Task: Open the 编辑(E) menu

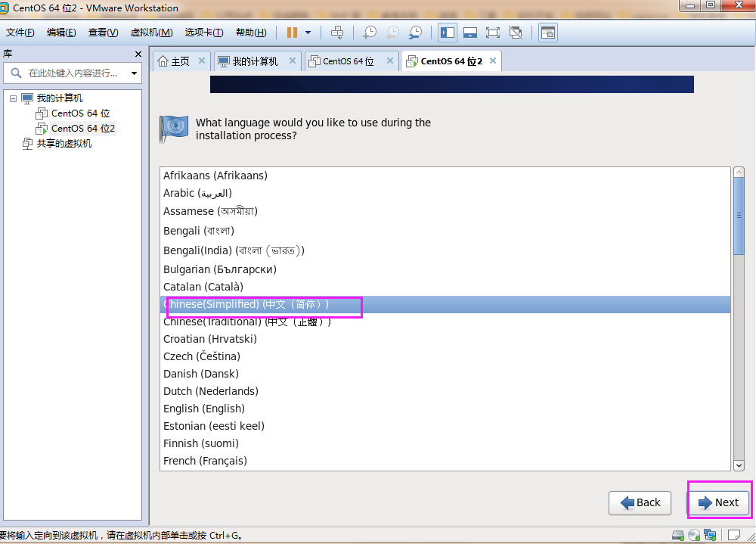Action: pyautogui.click(x=61, y=33)
